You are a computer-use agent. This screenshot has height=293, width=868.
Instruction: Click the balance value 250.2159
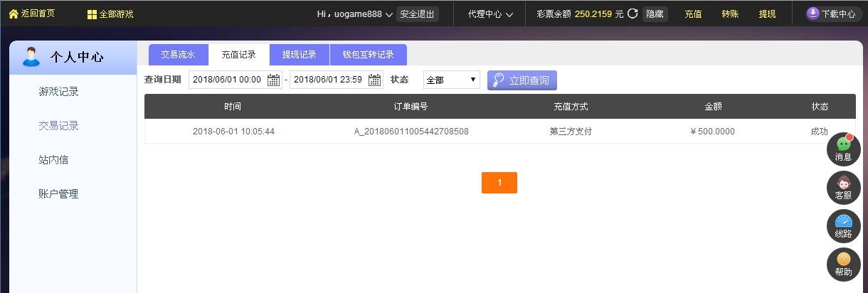tap(593, 14)
